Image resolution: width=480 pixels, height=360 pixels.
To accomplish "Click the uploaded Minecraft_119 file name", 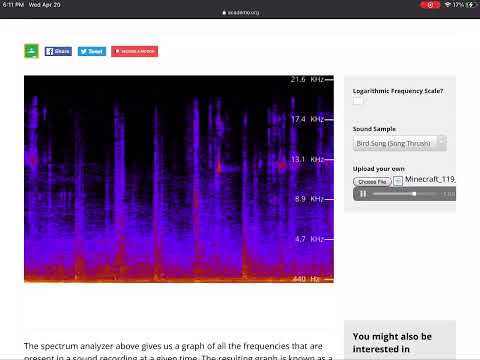I will pos(430,179).
